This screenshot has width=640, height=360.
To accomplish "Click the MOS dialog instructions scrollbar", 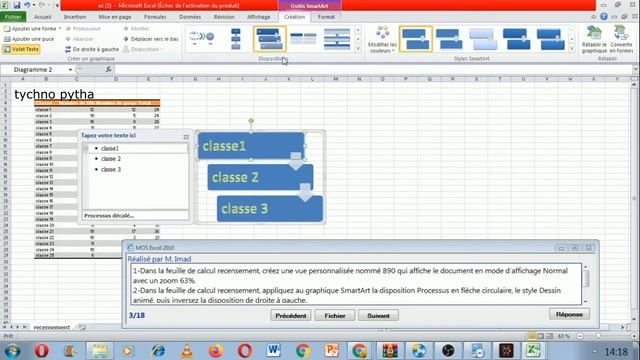I will [x=587, y=284].
